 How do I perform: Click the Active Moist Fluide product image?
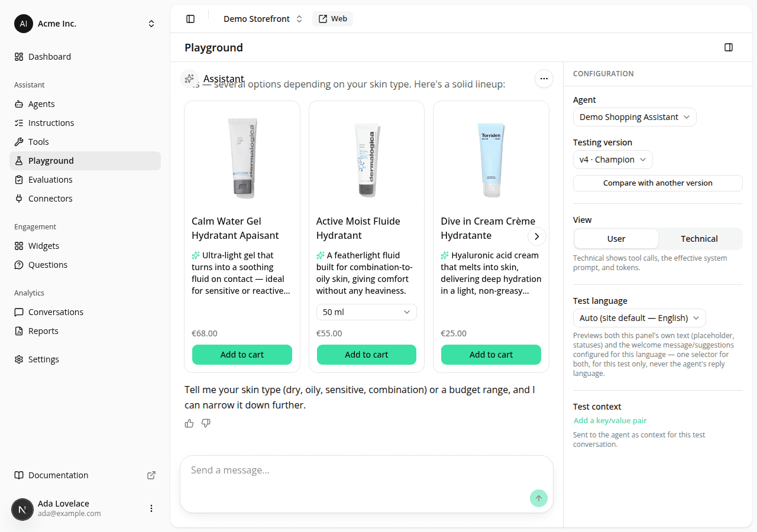tap(367, 160)
